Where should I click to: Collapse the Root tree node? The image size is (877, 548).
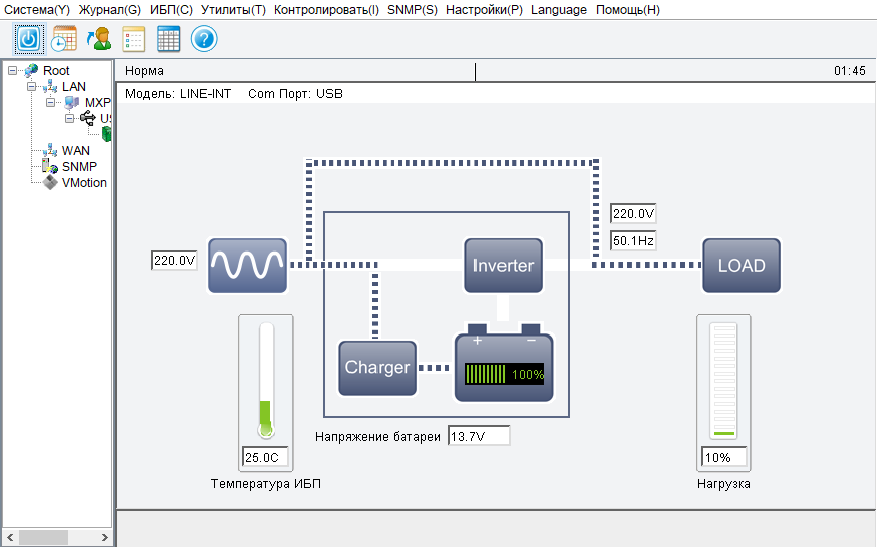12,70
